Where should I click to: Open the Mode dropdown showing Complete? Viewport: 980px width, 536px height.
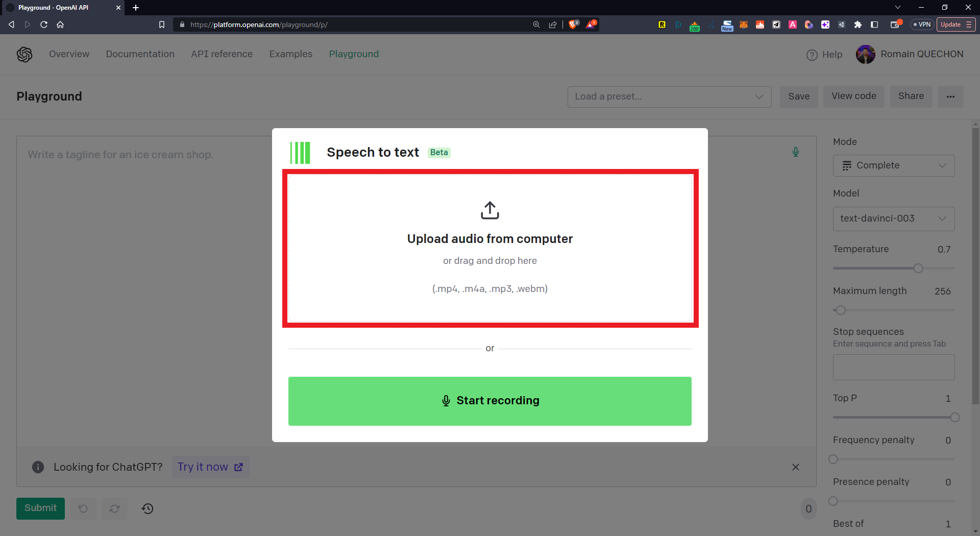click(x=893, y=165)
